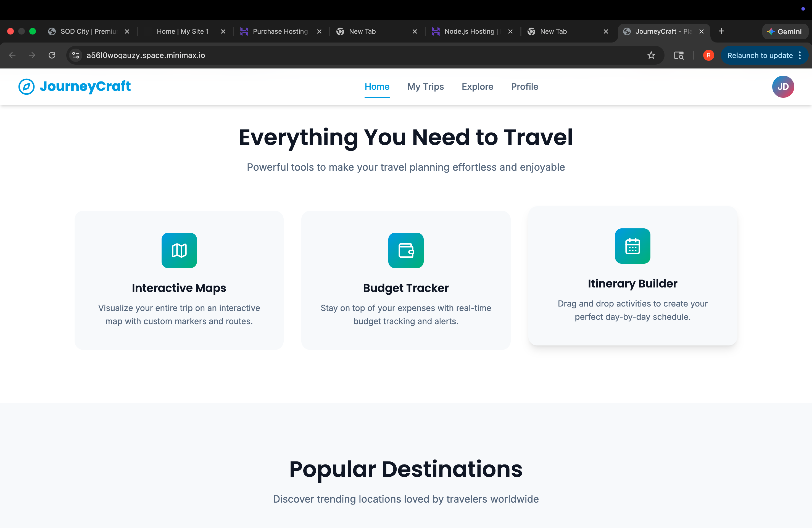
Task: Reload the page with refresh icon
Action: [52, 55]
